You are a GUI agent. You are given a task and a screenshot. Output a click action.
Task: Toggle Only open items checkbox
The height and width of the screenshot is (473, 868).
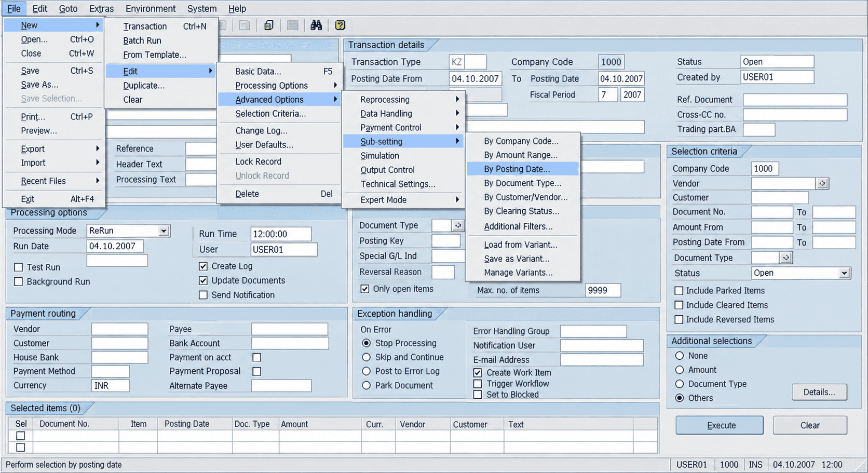(365, 289)
